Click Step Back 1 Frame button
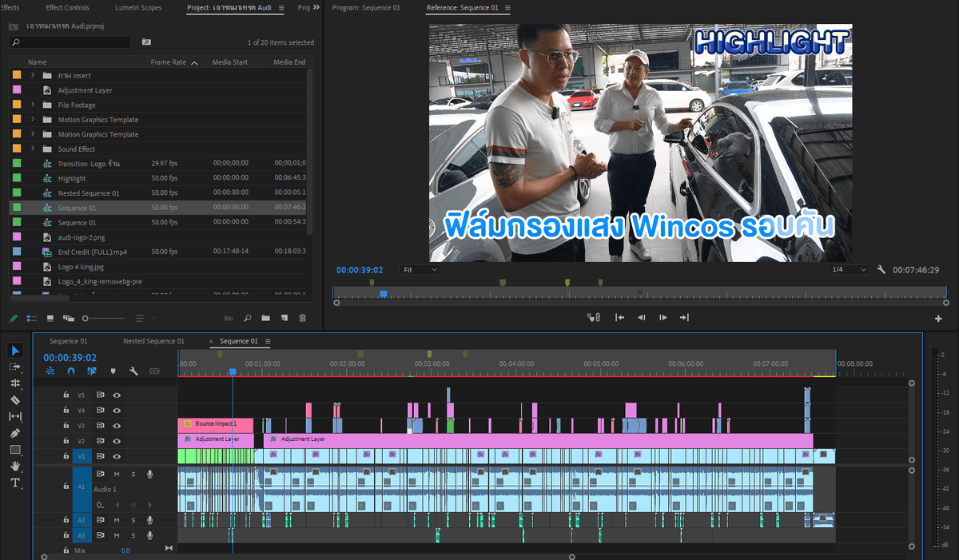 [641, 318]
